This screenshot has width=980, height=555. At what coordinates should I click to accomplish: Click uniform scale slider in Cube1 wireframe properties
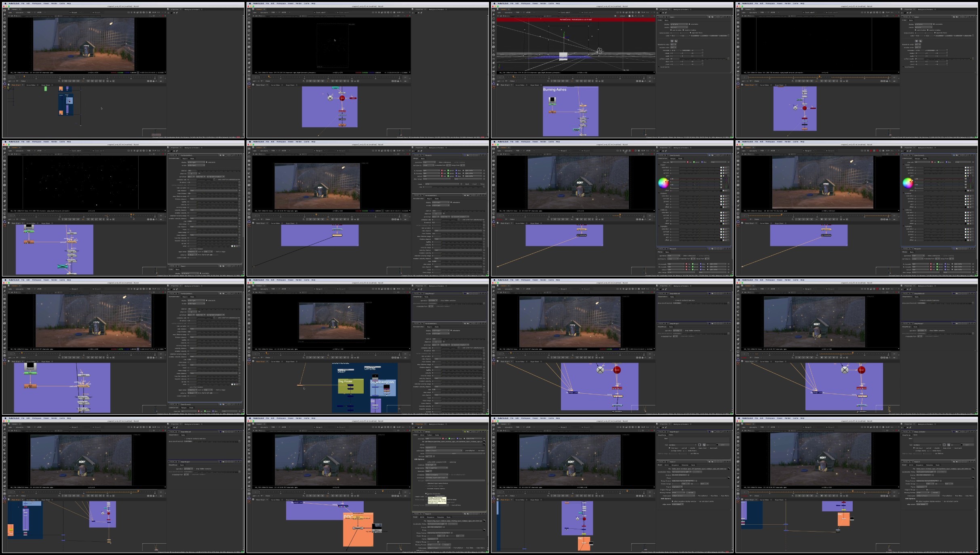(704, 59)
